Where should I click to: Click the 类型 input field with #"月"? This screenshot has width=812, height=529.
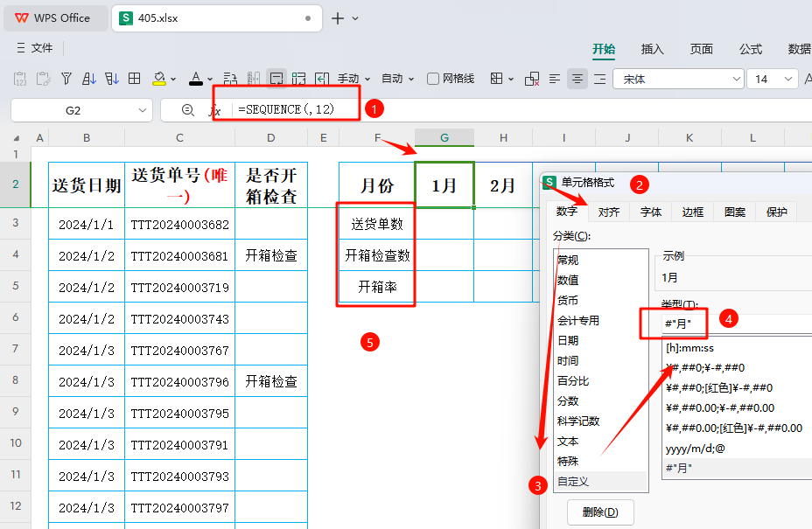pyautogui.click(x=737, y=324)
